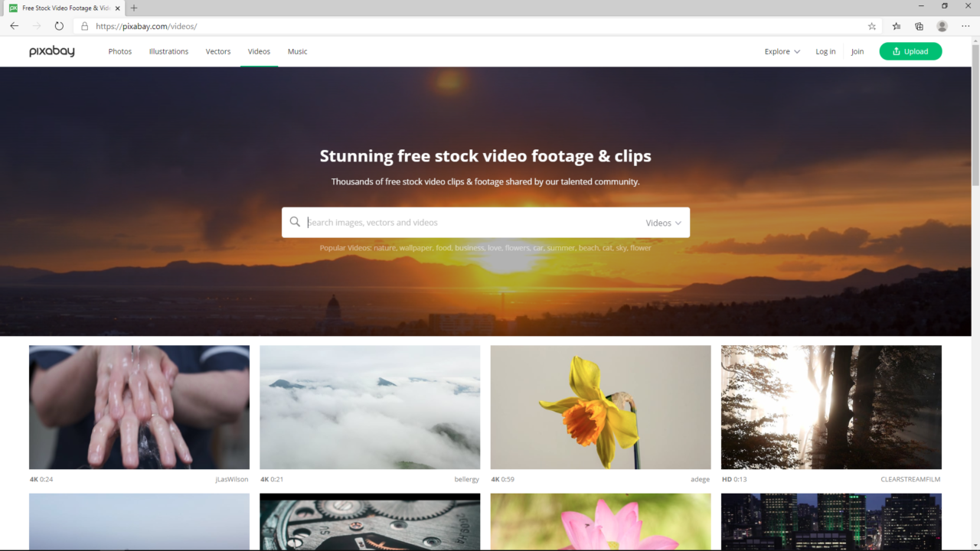The width and height of the screenshot is (980, 551).
Task: Open the daffodil video thumbnail
Action: [x=599, y=407]
